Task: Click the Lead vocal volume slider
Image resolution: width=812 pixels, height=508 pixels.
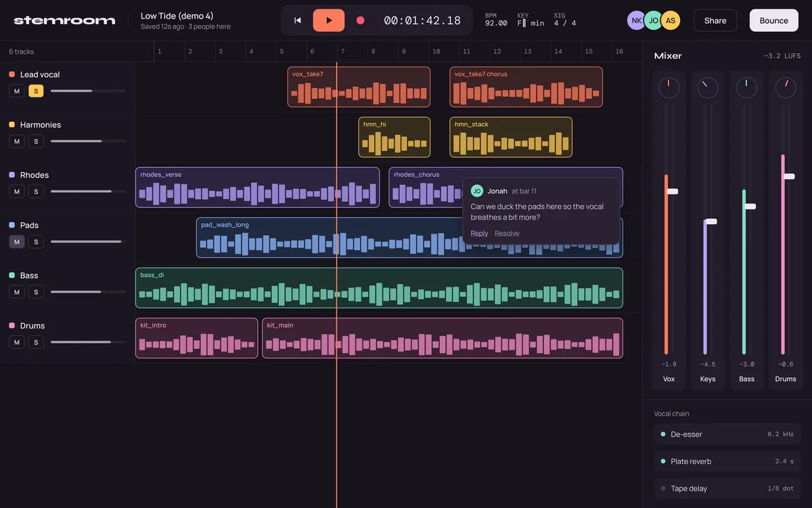Action: click(88, 91)
